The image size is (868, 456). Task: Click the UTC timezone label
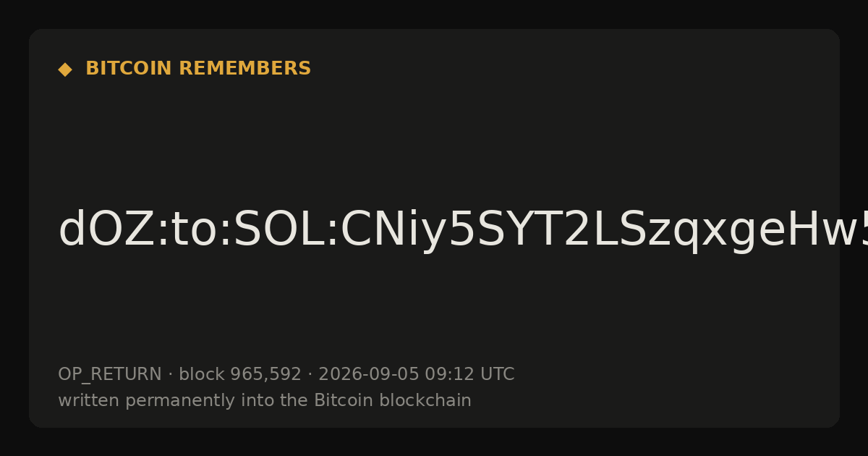pos(497,374)
